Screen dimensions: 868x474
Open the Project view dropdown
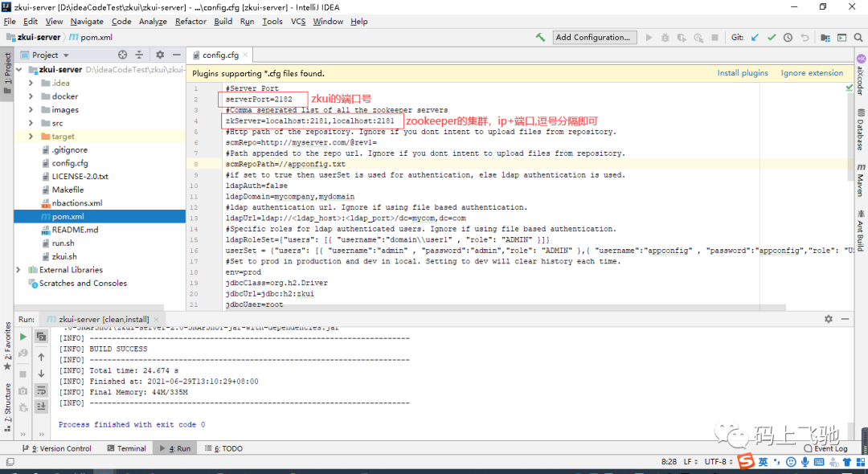tap(45, 55)
